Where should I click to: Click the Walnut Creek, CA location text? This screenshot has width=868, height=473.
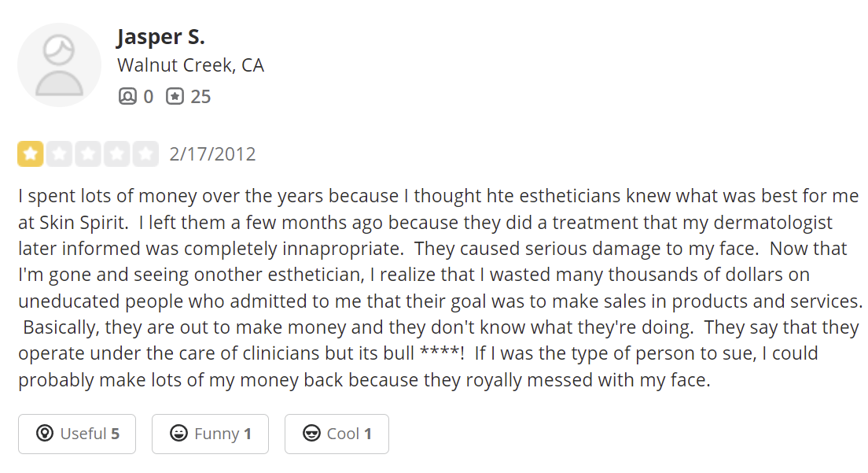coord(190,65)
